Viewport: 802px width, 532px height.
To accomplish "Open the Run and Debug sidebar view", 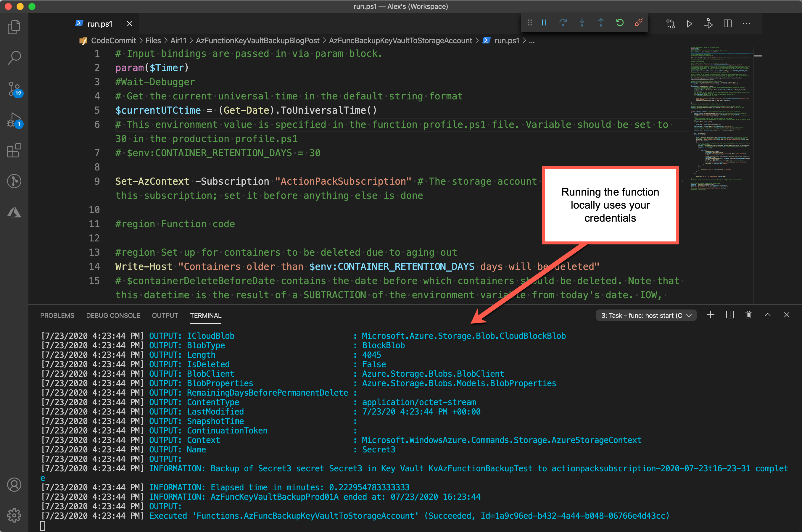I will pyautogui.click(x=14, y=120).
